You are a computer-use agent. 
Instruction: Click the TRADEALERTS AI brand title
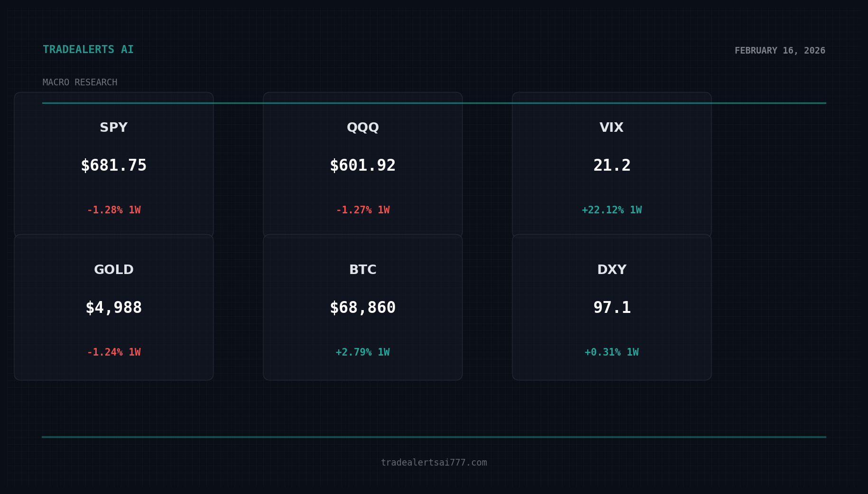(x=88, y=50)
